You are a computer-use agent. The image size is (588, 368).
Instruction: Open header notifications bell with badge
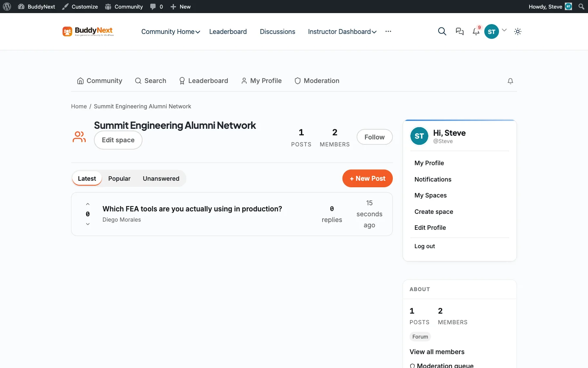click(x=477, y=31)
